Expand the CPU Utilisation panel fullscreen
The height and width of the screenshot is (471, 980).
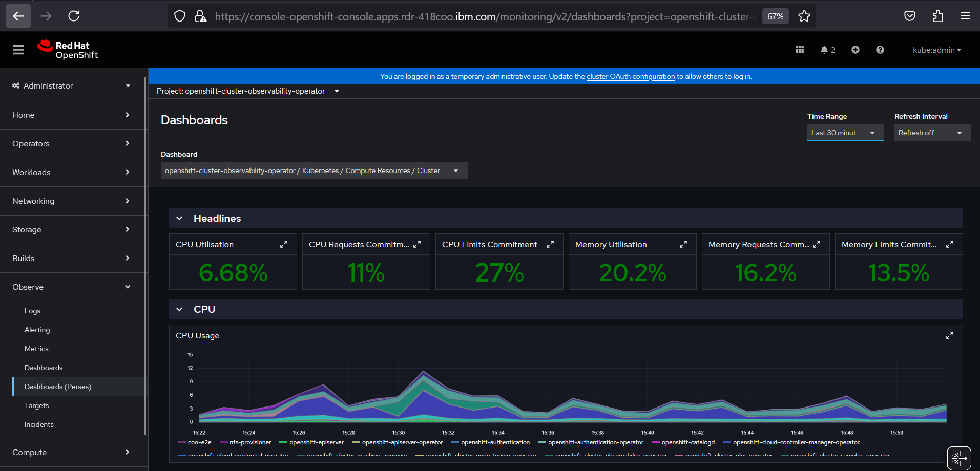coord(283,245)
